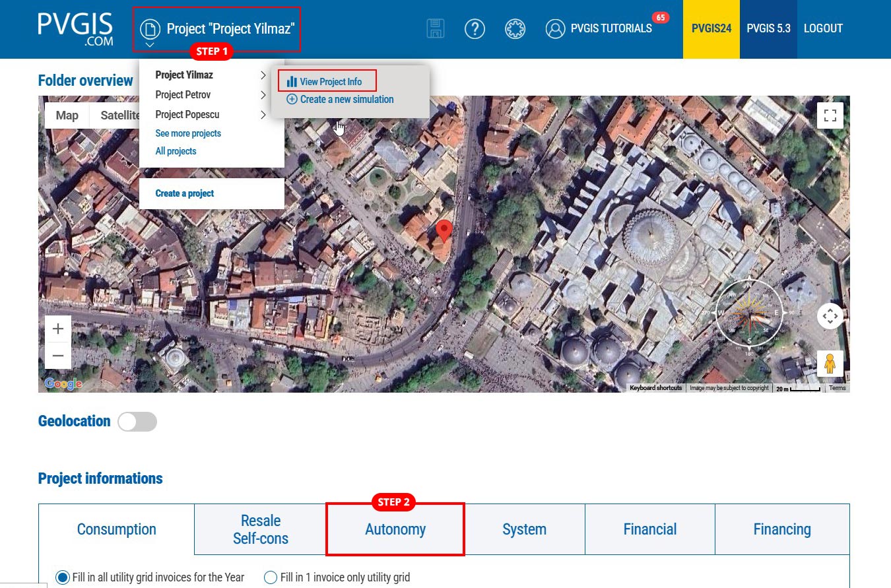Click the save floppy disk icon
891x588 pixels.
436,28
